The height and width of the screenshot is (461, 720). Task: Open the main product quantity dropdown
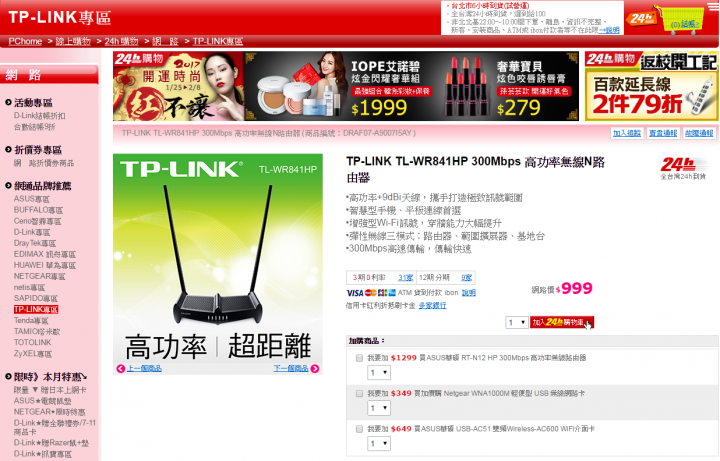click(x=517, y=322)
